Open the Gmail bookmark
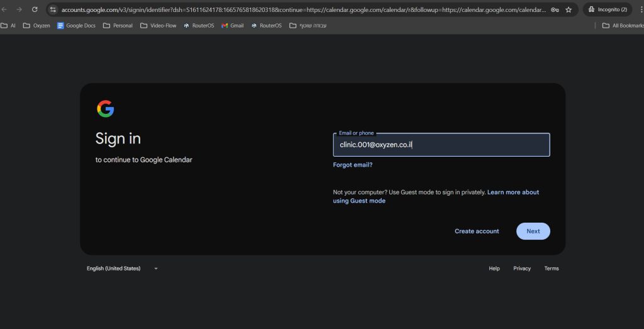This screenshot has width=644, height=329. pyautogui.click(x=233, y=25)
